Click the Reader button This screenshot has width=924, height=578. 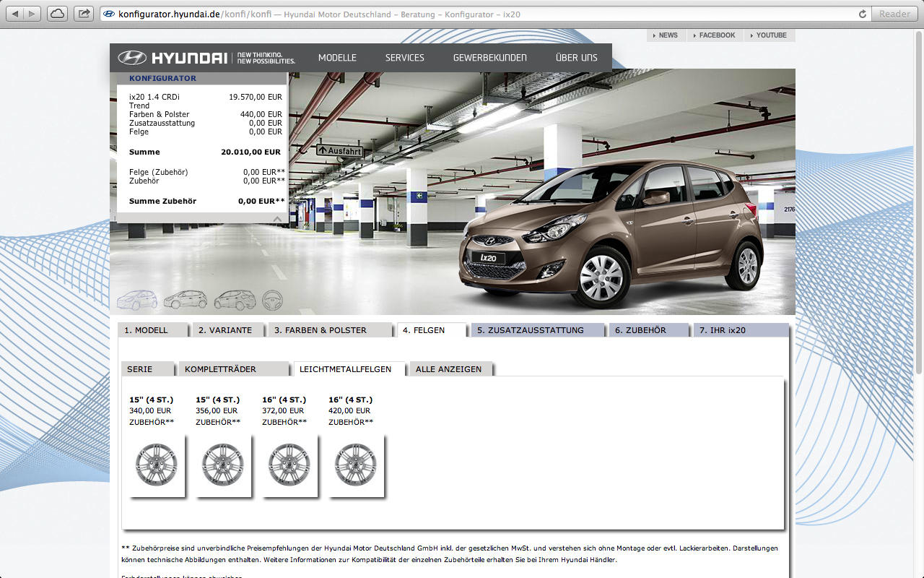[895, 14]
